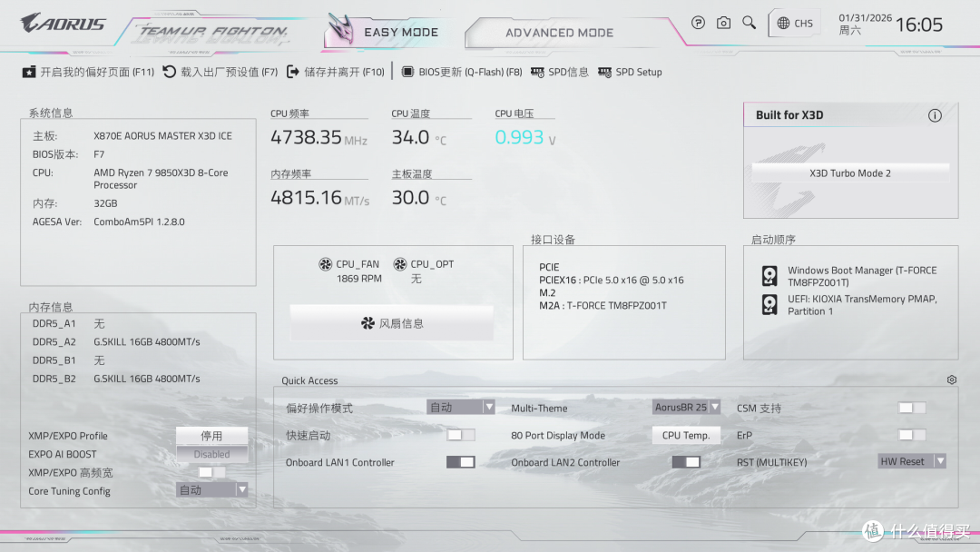
Task: Click the CPU_FAN 1869 RPM reading
Action: tap(358, 279)
